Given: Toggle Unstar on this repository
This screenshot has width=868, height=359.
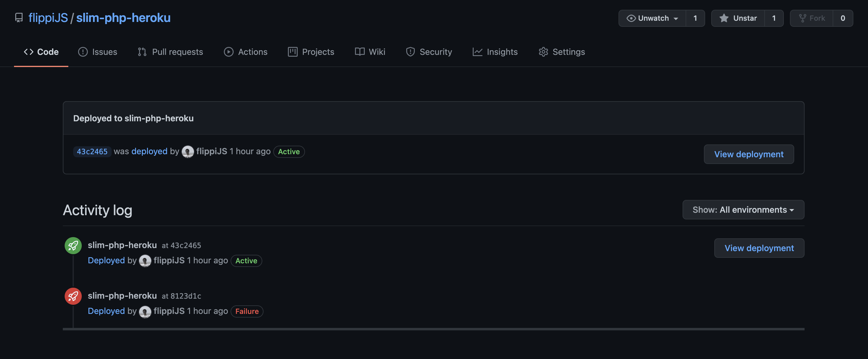Looking at the screenshot, I should [738, 18].
